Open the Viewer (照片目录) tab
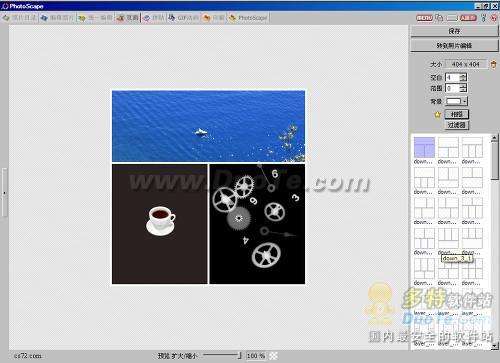 pyautogui.click(x=19, y=18)
